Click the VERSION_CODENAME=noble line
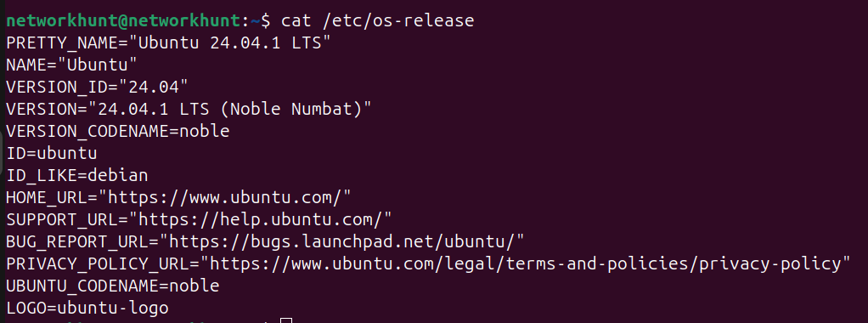Screen dimensions: 868x323 [117, 131]
